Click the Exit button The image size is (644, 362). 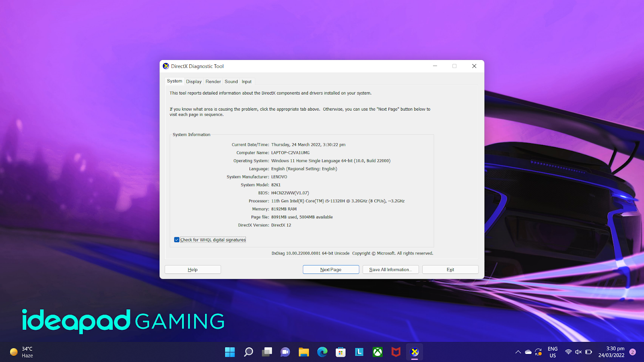coord(450,269)
